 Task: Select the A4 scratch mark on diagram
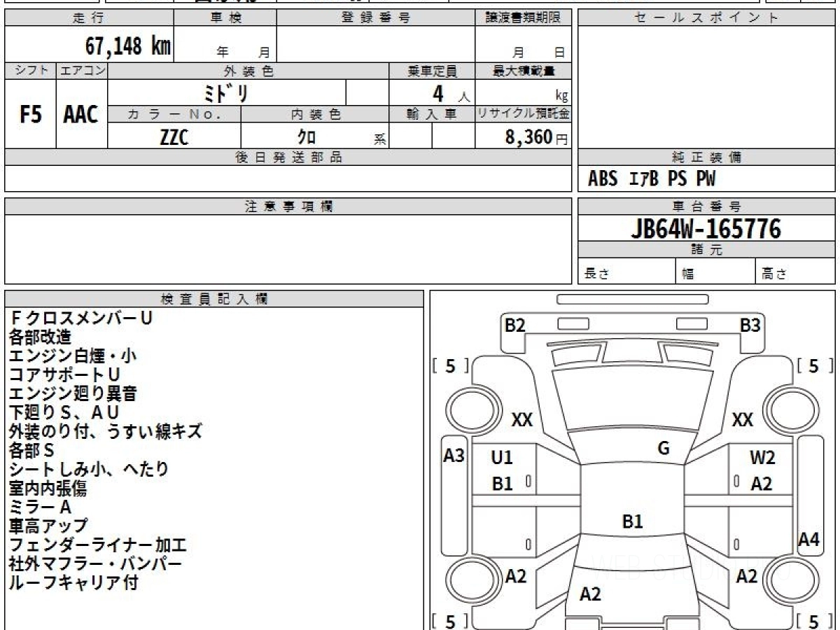(809, 539)
